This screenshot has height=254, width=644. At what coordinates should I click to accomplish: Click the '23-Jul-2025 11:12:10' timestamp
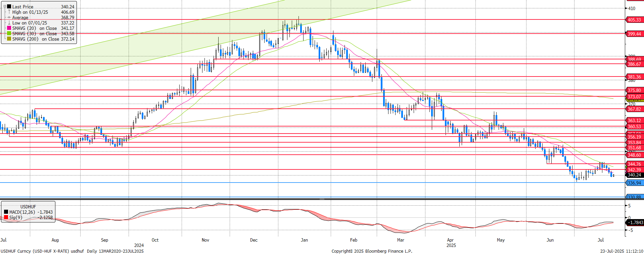point(622,251)
